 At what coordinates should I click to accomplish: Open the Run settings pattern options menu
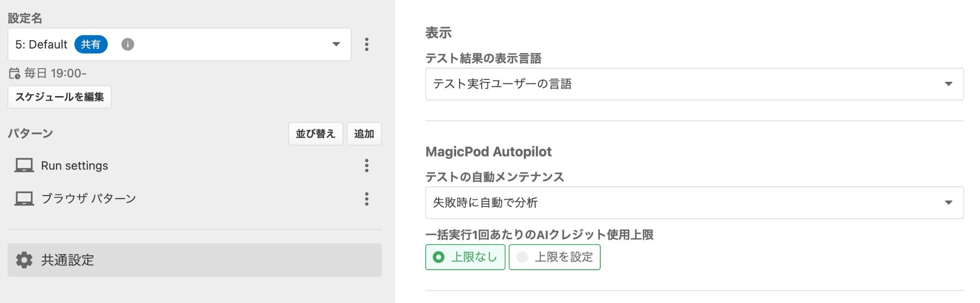(x=367, y=166)
